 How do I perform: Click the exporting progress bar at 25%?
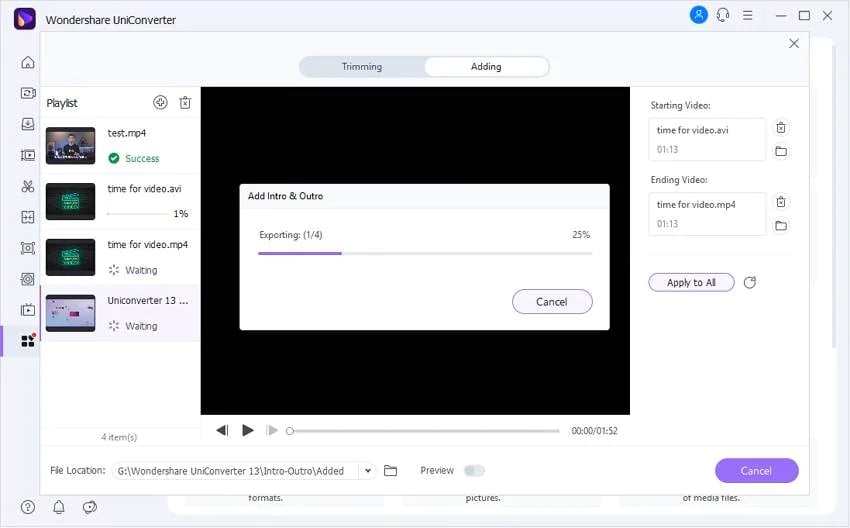[425, 253]
